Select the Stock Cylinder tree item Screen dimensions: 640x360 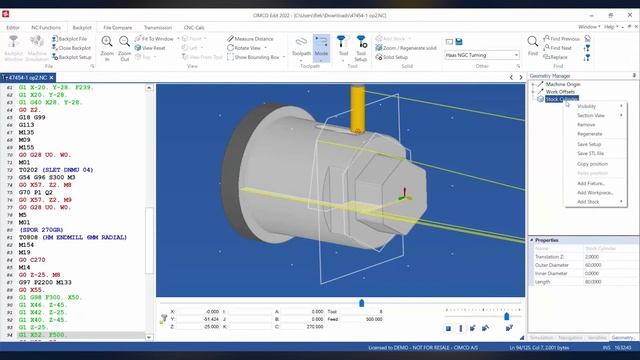(x=562, y=99)
